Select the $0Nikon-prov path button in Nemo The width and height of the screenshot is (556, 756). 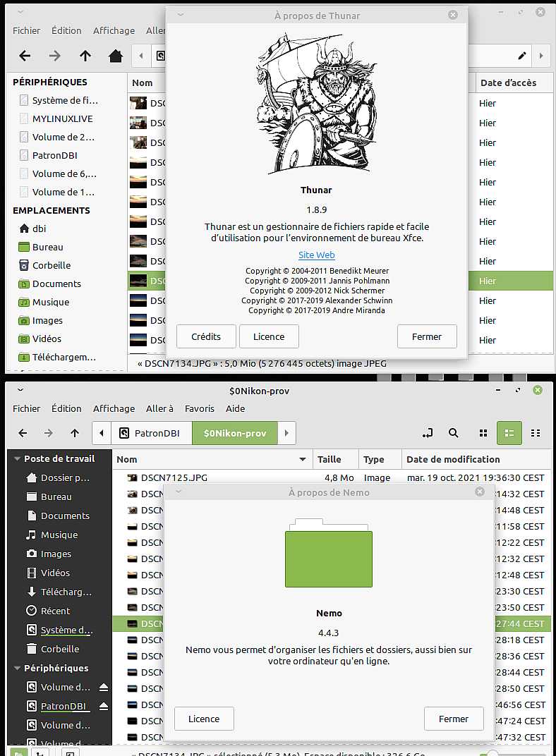click(x=235, y=433)
